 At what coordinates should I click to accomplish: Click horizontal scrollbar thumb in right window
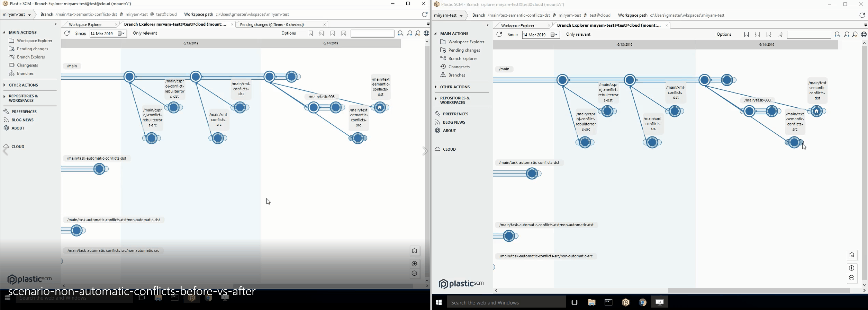[758, 291]
